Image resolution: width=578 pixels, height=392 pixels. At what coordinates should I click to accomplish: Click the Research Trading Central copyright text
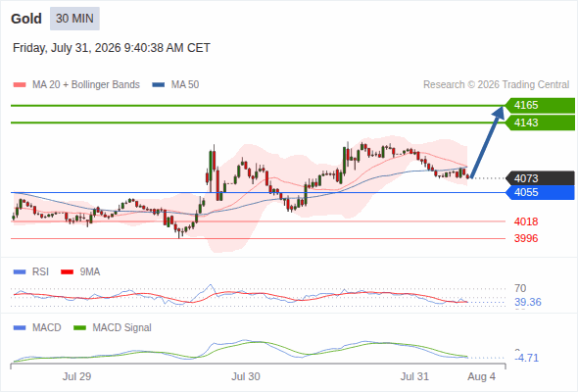click(496, 85)
